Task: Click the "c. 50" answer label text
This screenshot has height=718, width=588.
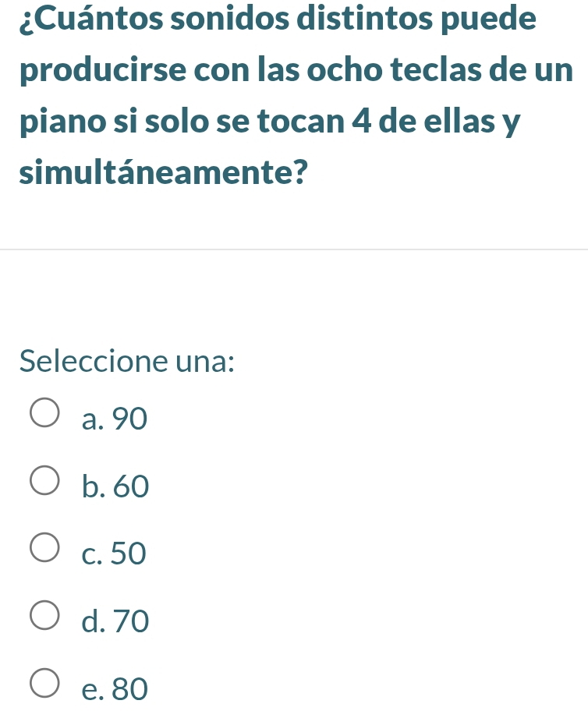Action: click(114, 554)
